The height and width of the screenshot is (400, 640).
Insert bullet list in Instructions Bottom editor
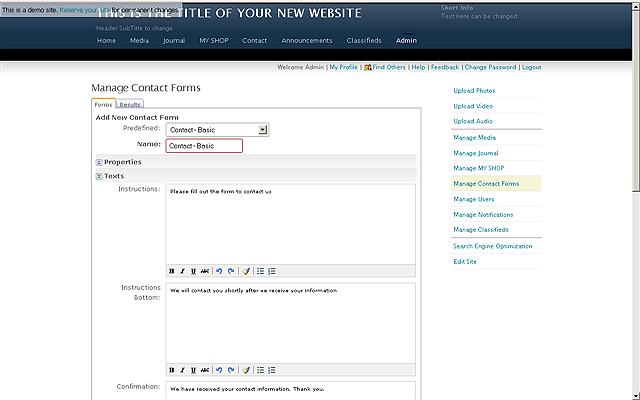tap(260, 369)
